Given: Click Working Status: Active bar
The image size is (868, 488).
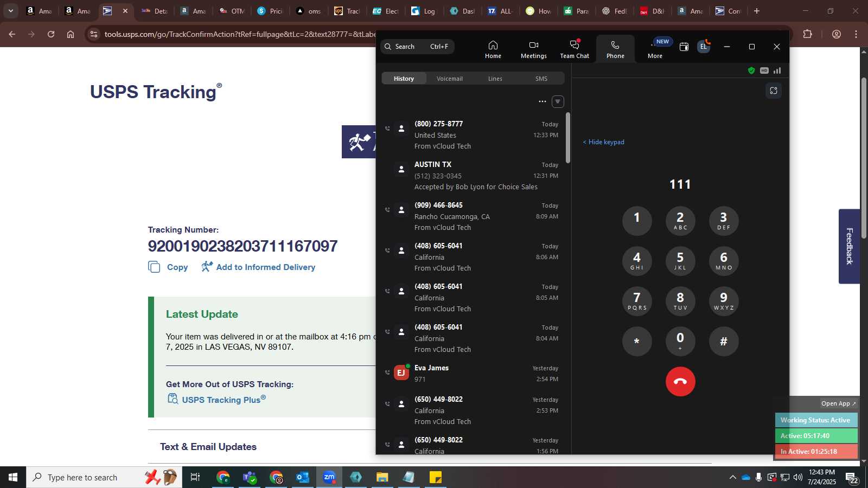Looking at the screenshot, I should (816, 420).
